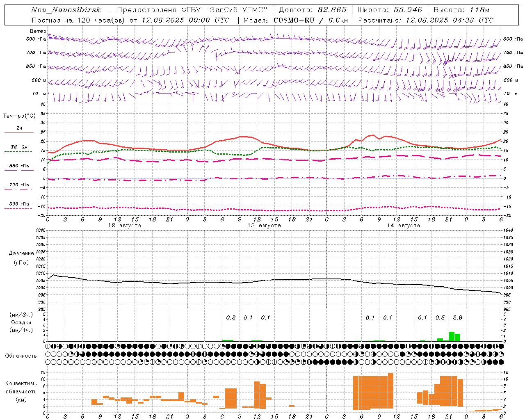The height and width of the screenshot is (420, 525).
Task: Click the Td 2м legend entry
Action: coord(19,147)
